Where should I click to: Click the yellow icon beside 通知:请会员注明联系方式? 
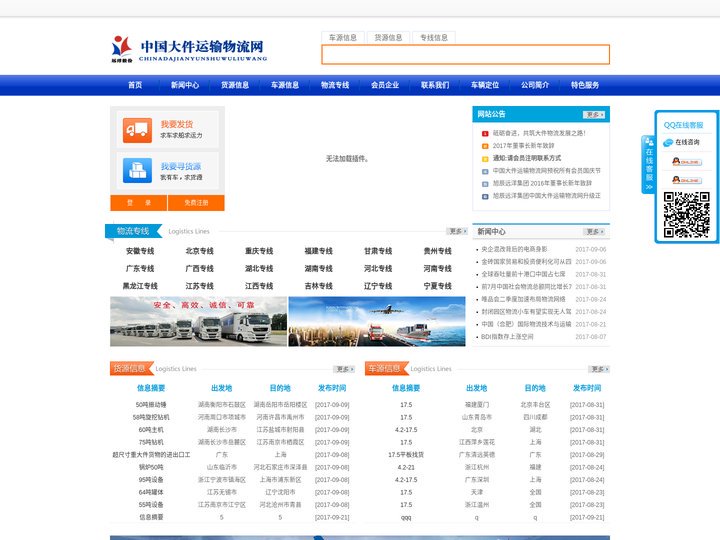click(485, 158)
